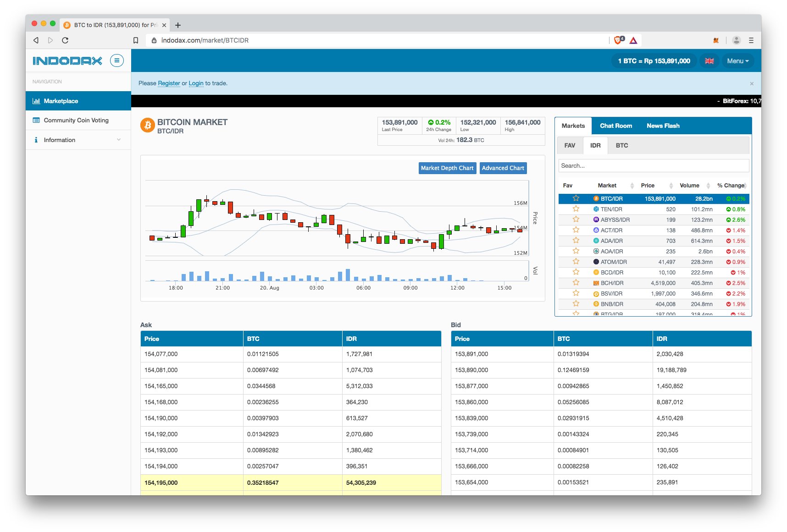Select the BNB/IDR market row
Viewport: 787px width, 532px height.
[x=654, y=304]
